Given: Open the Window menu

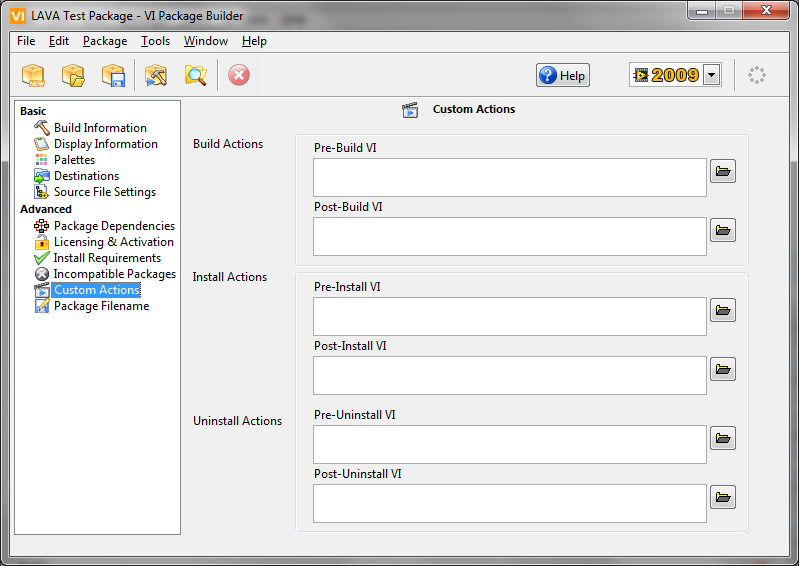Looking at the screenshot, I should (206, 41).
